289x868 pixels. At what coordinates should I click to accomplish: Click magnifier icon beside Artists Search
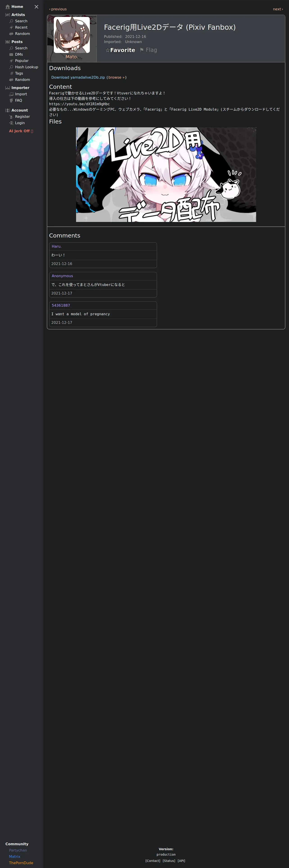click(x=11, y=21)
